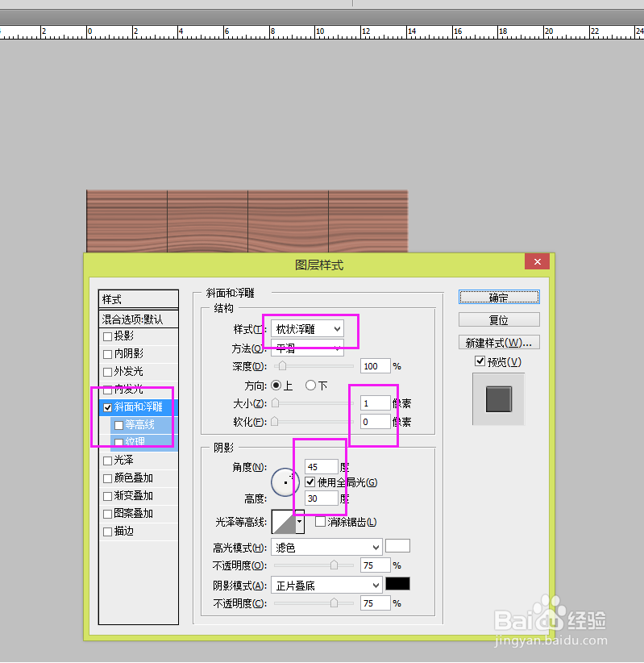644x663 pixels.
Task: Enable the 光泽 checkbox
Action: 108,461
